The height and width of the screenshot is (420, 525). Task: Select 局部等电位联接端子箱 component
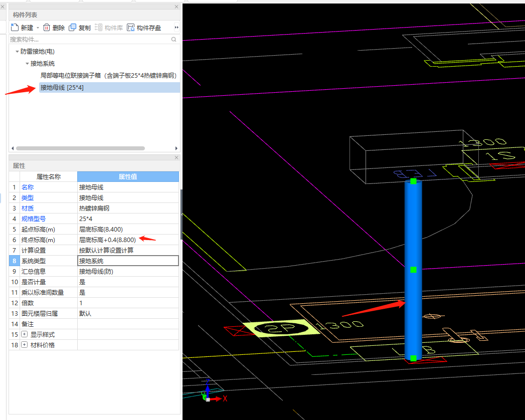[x=108, y=76]
